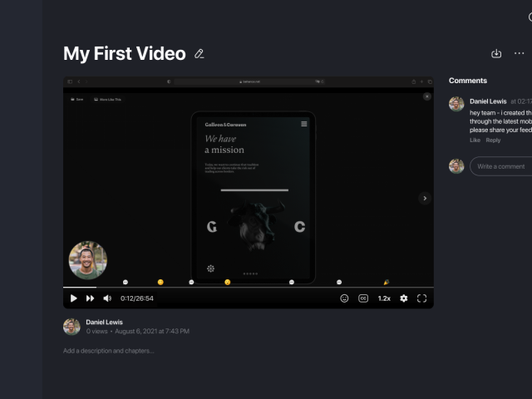The width and height of the screenshot is (532, 399).
Task: Open the three-dot more options menu
Action: click(519, 53)
